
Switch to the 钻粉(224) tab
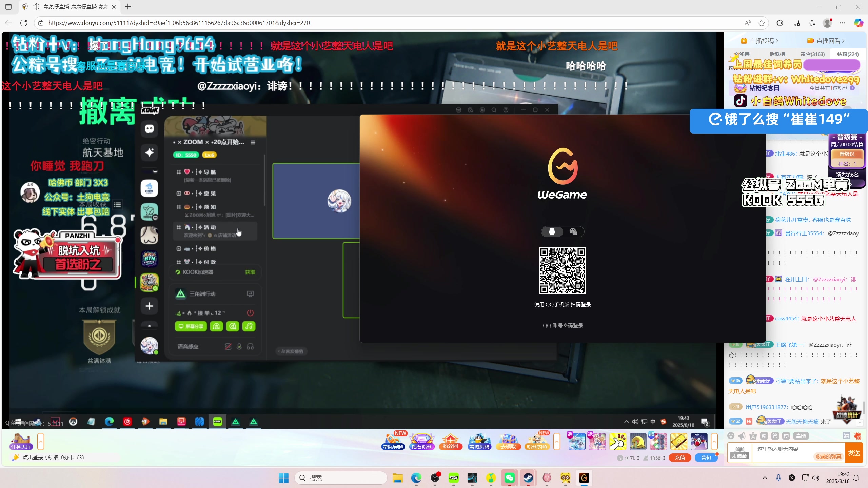pyautogui.click(x=848, y=54)
